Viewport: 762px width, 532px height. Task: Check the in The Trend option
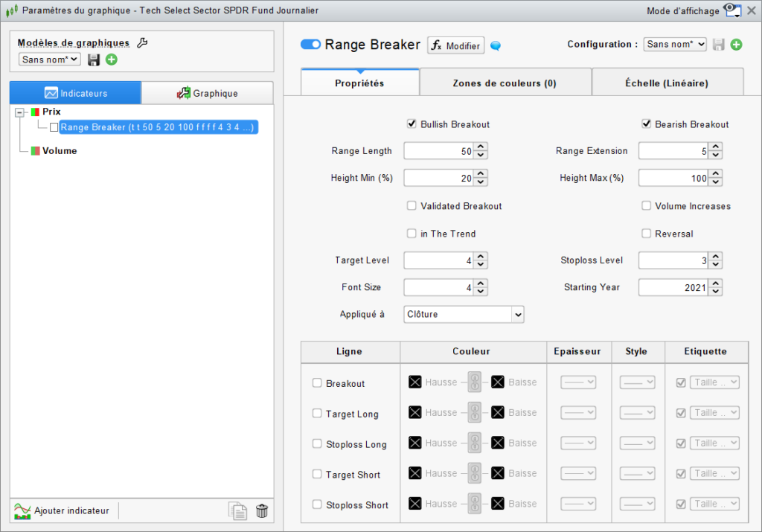point(412,233)
